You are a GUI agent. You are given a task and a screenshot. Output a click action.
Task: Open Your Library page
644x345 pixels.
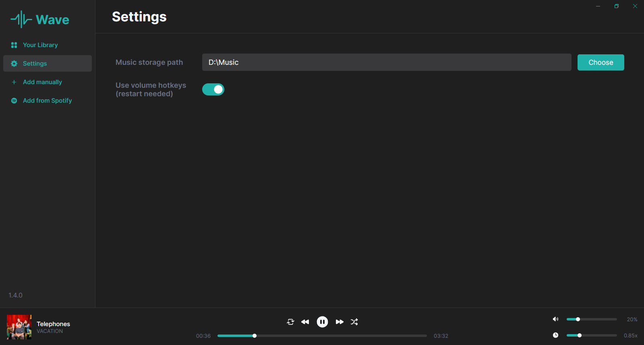pyautogui.click(x=48, y=45)
